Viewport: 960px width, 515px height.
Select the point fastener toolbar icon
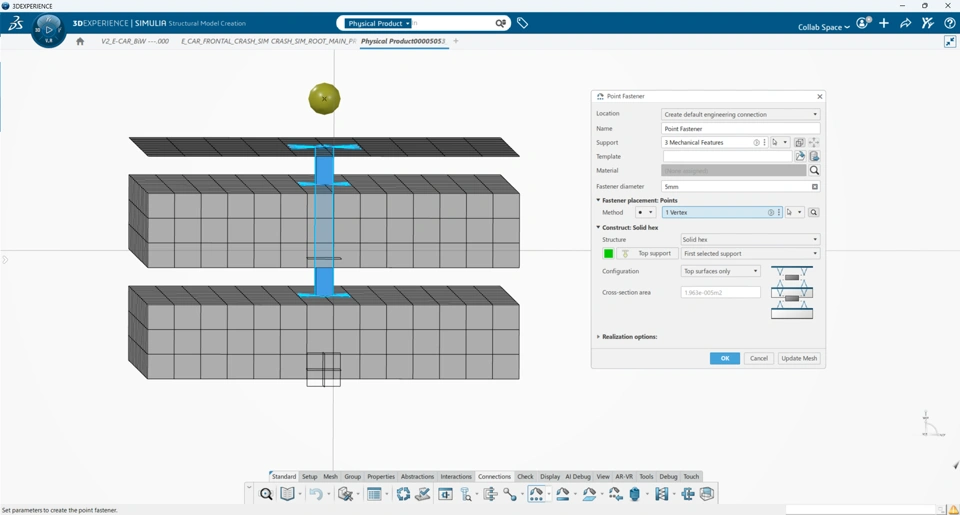pos(536,494)
